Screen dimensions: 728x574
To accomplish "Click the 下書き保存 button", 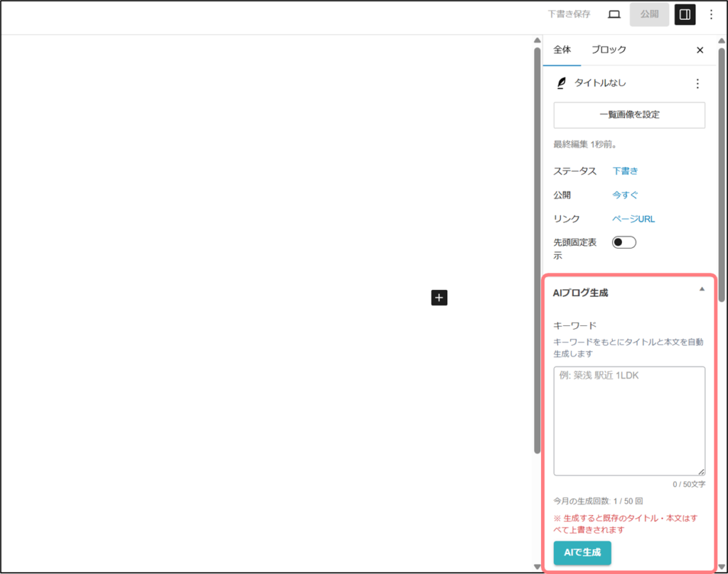I will pyautogui.click(x=569, y=14).
